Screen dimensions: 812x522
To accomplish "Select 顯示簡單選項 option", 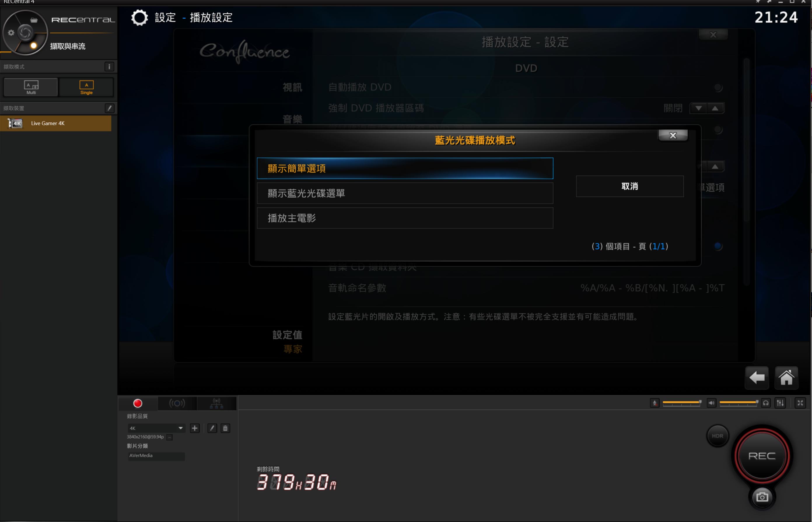I will coord(405,168).
